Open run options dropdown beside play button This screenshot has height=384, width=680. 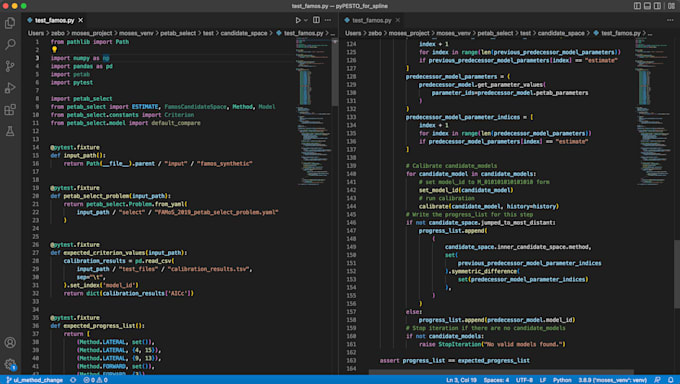pyautogui.click(x=306, y=20)
